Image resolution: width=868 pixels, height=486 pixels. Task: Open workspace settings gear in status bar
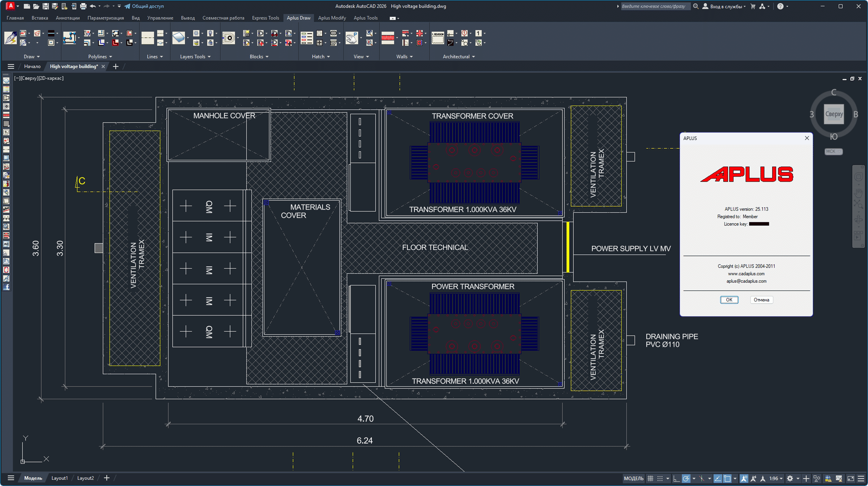point(790,478)
